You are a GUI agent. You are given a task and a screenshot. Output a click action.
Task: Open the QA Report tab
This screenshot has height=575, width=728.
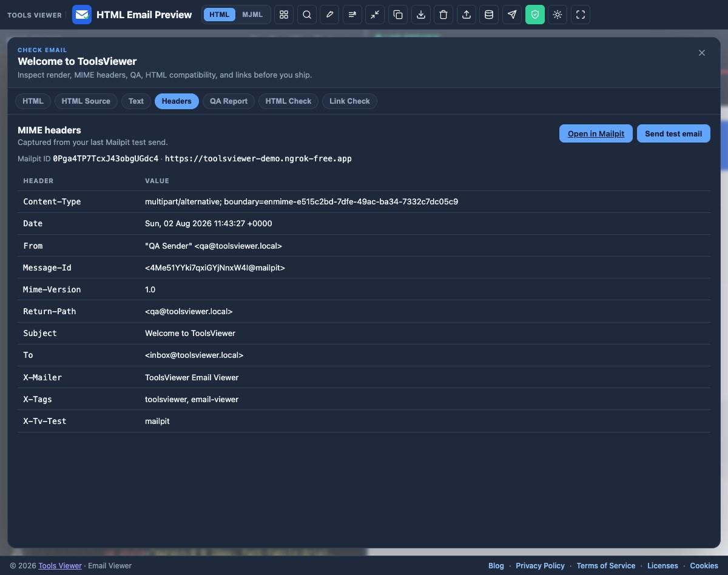pos(229,101)
